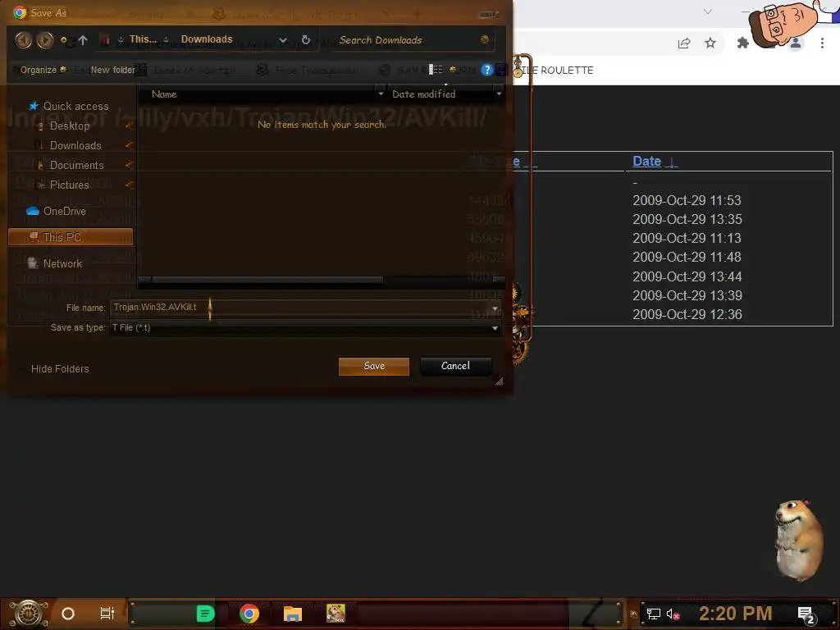Open Task View on the taskbar
840x630 pixels.
point(107,614)
